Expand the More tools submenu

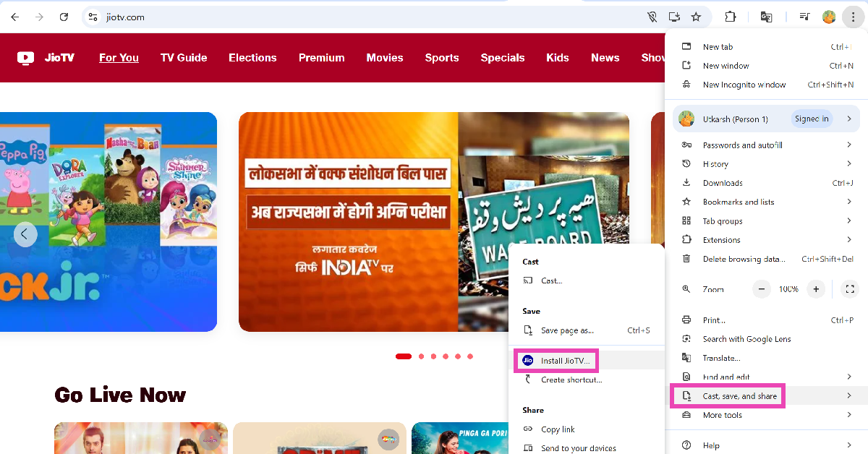point(849,415)
